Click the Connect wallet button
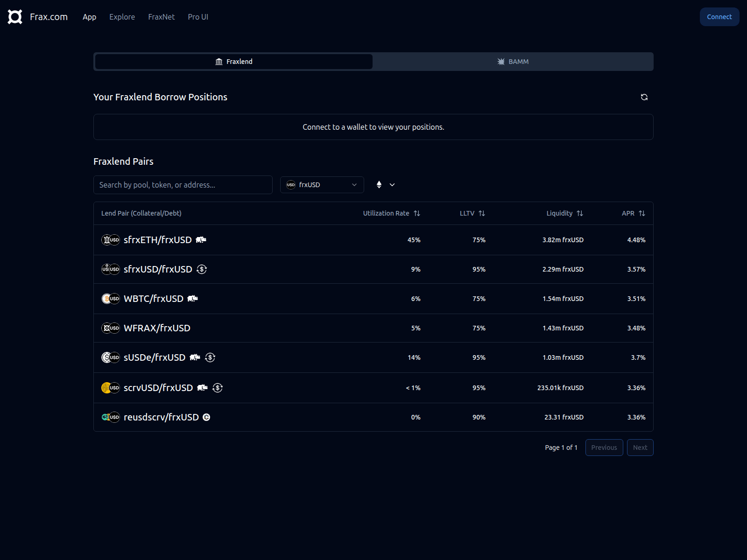The image size is (747, 560). pyautogui.click(x=719, y=17)
